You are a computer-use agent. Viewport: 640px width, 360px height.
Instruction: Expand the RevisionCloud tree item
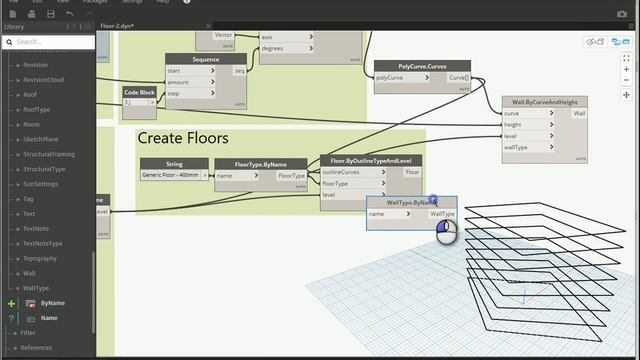click(18, 80)
